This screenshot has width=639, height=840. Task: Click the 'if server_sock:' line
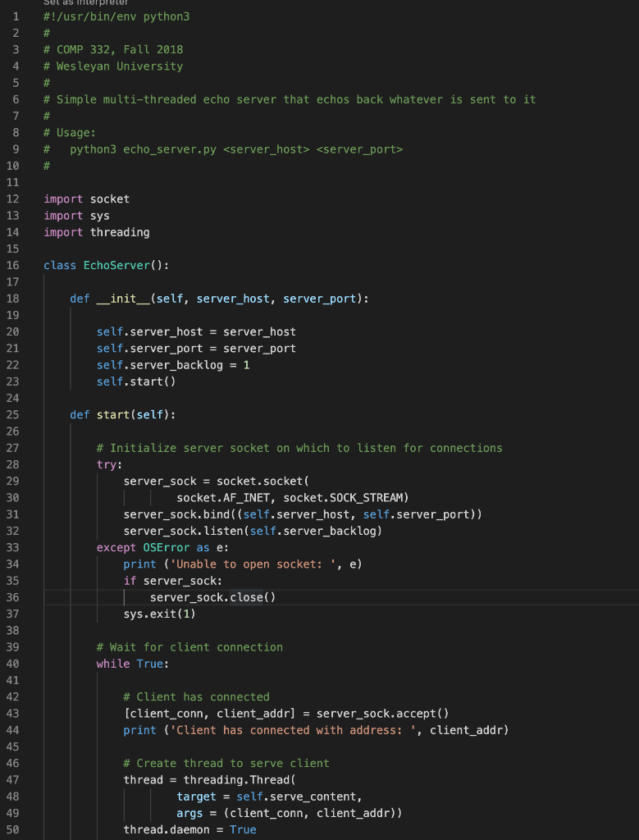click(172, 581)
